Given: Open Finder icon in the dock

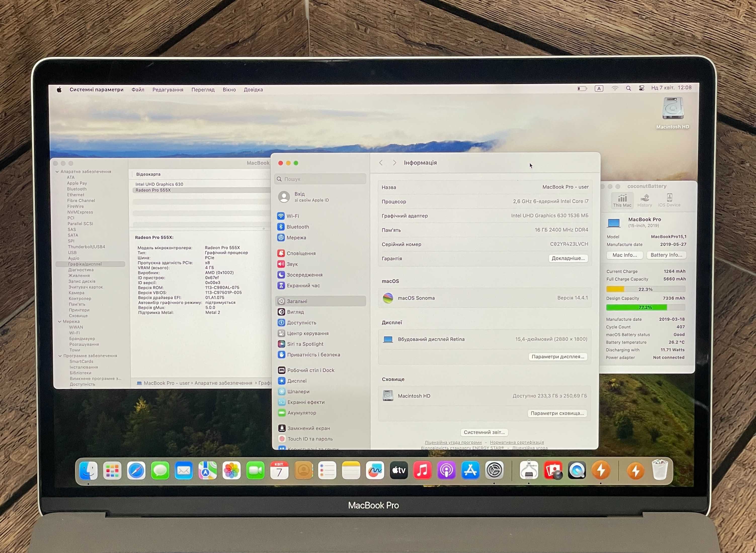Looking at the screenshot, I should coord(88,470).
